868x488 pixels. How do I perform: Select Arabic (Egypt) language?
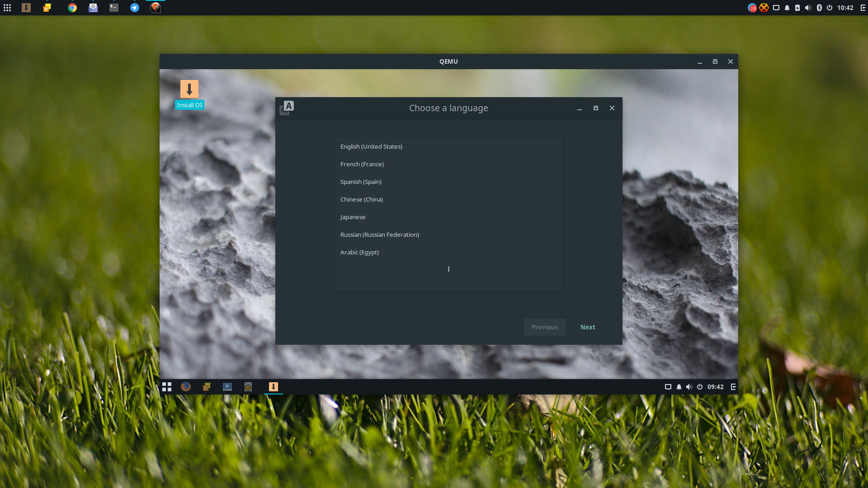(448, 252)
